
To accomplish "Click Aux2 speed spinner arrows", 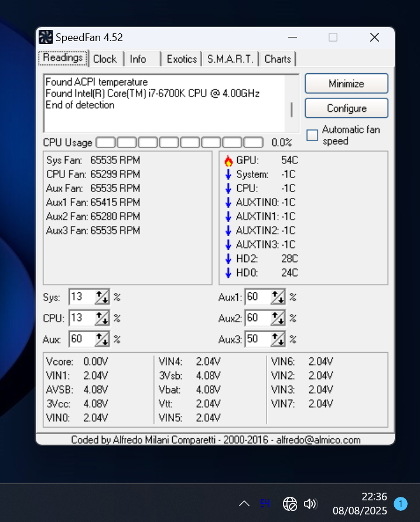I will click(x=278, y=318).
